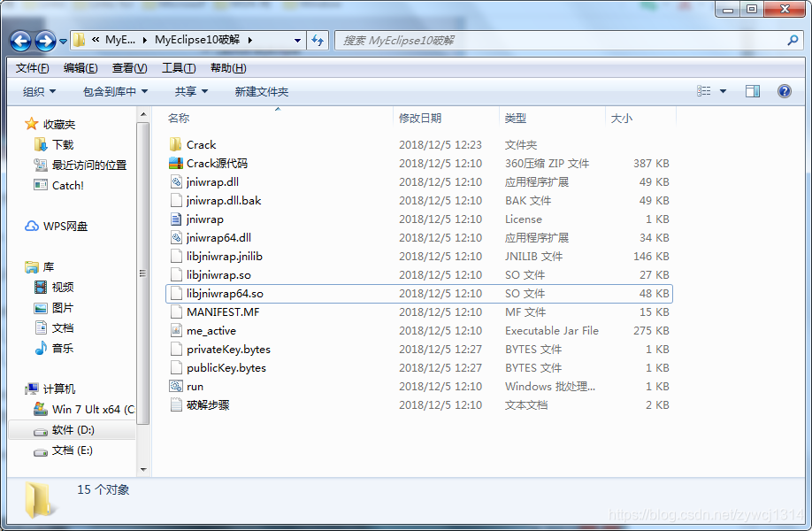This screenshot has width=812, height=531.
Task: Expand the « overflow chevron in address bar
Action: pos(96,40)
